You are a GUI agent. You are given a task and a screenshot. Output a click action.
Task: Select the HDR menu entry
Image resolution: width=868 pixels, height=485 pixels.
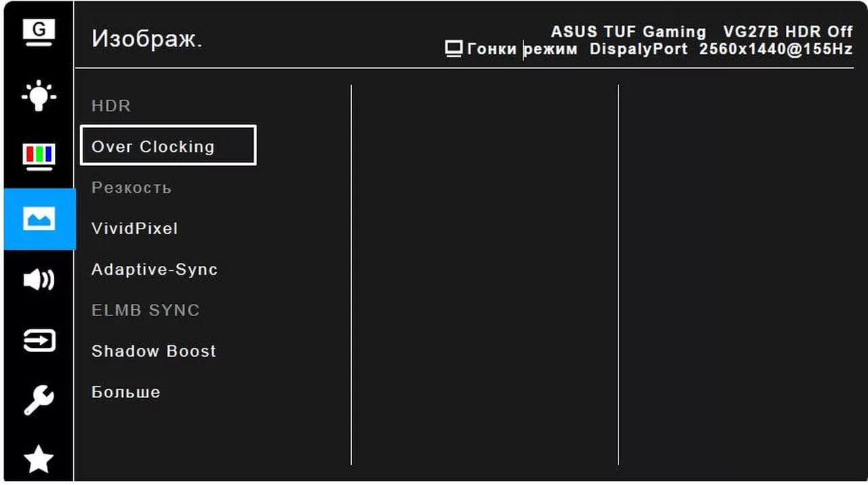coord(111,106)
